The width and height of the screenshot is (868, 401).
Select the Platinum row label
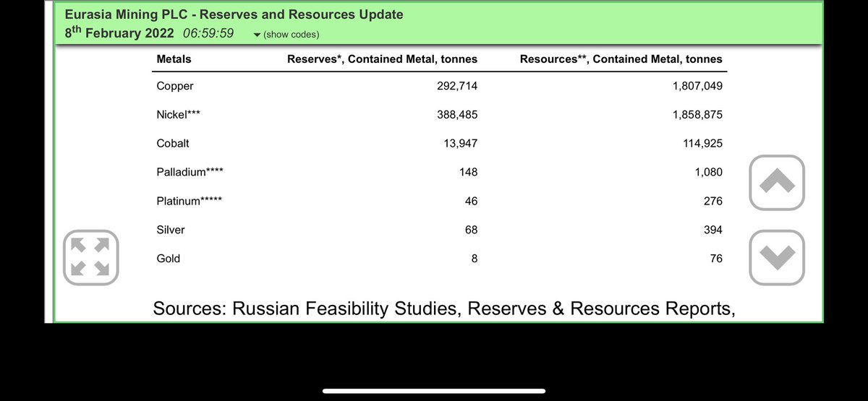click(189, 201)
